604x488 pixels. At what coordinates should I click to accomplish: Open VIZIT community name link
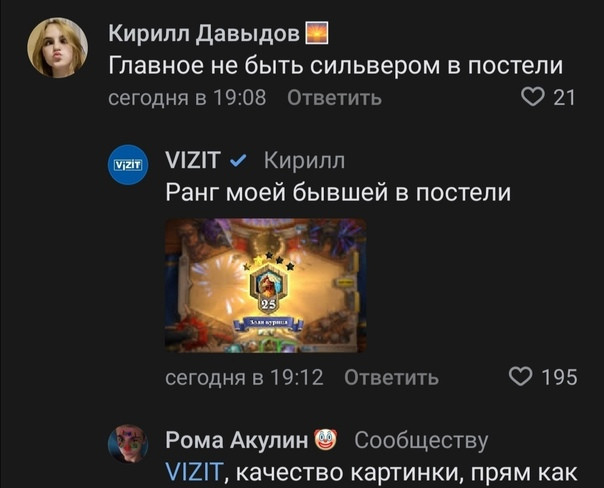click(193, 160)
